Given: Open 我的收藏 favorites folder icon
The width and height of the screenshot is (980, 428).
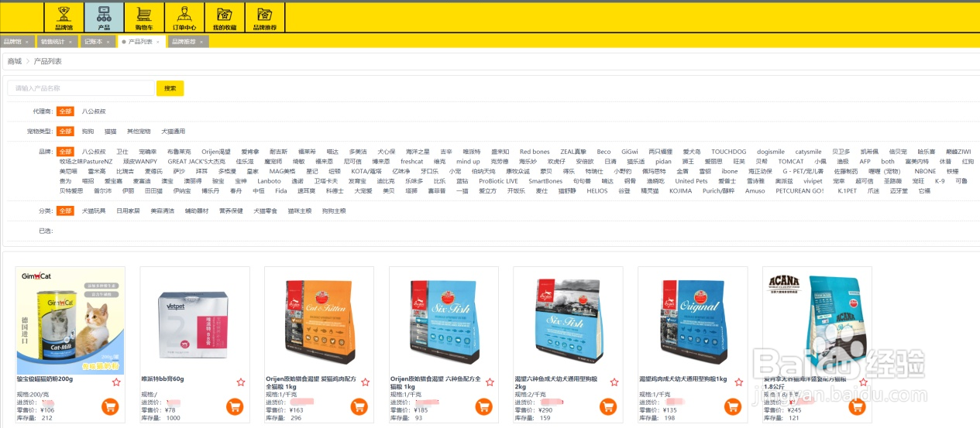Looking at the screenshot, I should pos(225,18).
